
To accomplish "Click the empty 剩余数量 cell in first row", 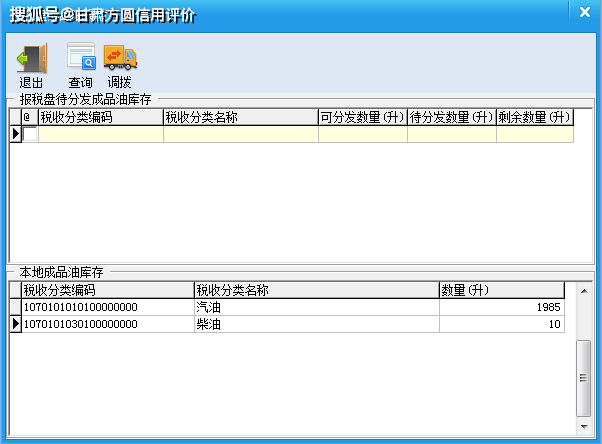I will tap(535, 134).
